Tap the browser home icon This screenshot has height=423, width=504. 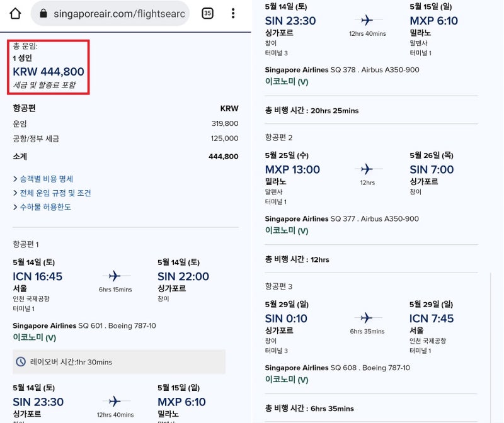click(x=15, y=13)
